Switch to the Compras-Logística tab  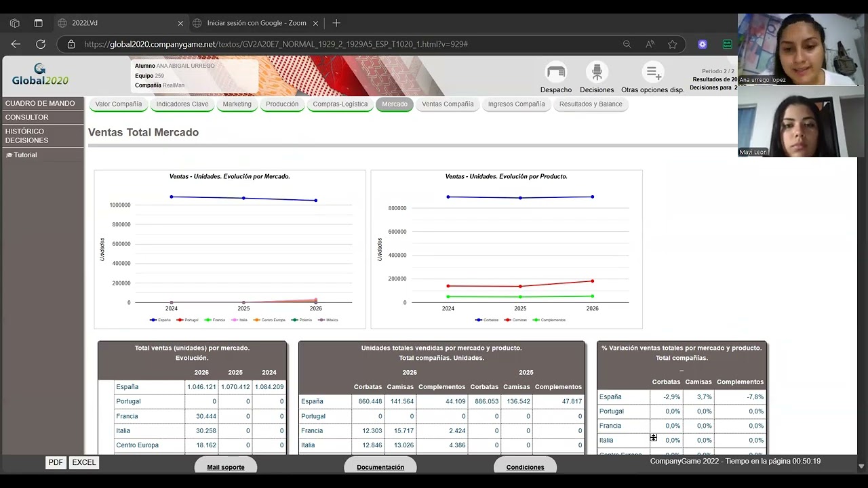(340, 104)
